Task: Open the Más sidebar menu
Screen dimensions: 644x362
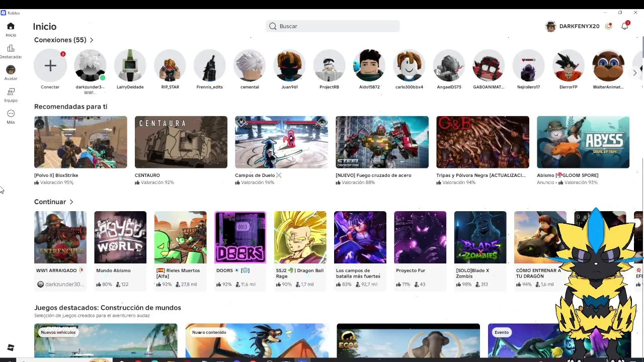Action: pyautogui.click(x=11, y=114)
